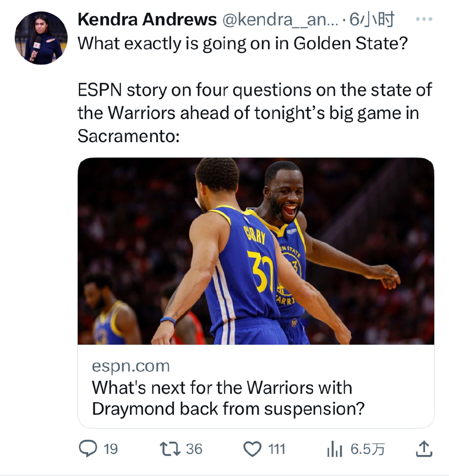Viewport: 449px width, 476px height.
Task: Tap the retweet arrows icon
Action: [171, 449]
